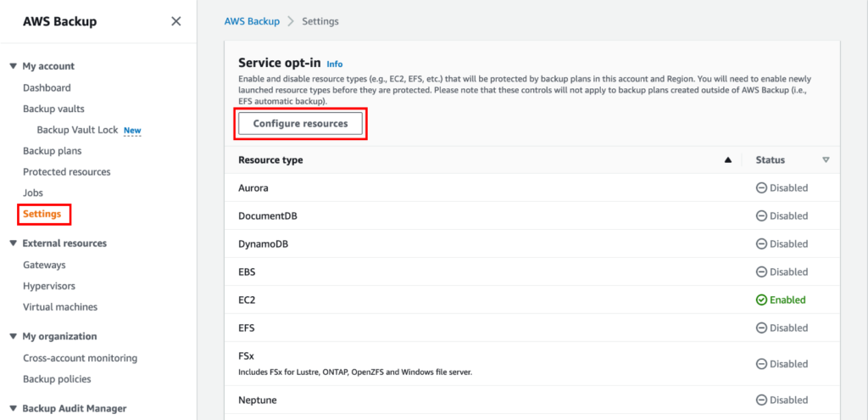Viewport: 868px width, 420px height.
Task: Click the Disabled status icon for FSx
Action: [761, 364]
